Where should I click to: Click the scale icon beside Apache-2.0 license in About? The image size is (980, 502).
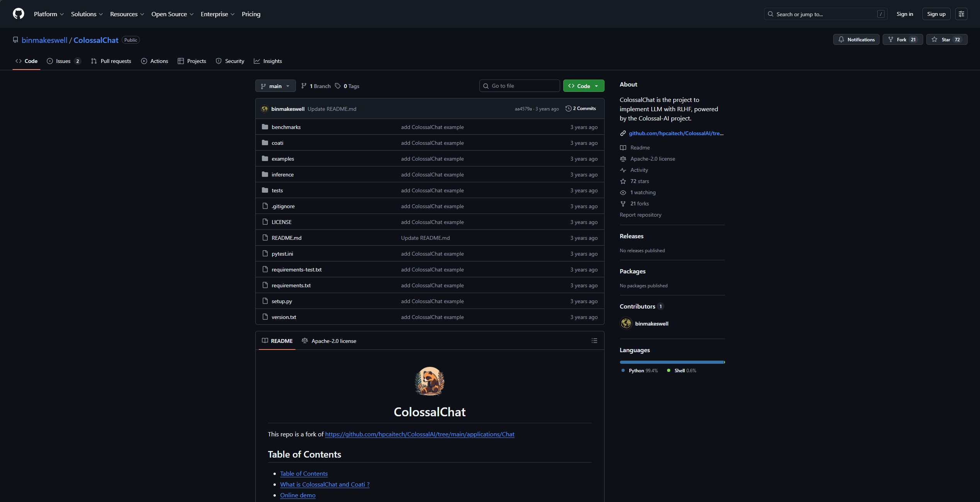click(623, 159)
